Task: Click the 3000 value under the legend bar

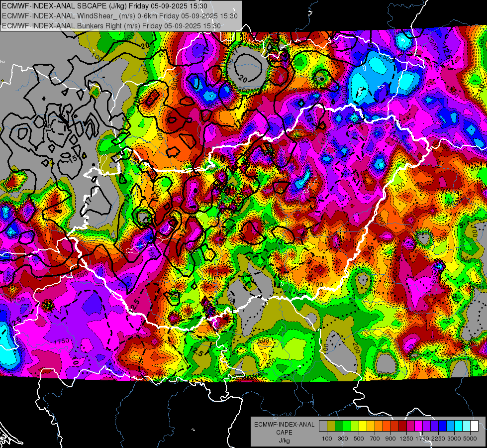Action: coord(454,439)
